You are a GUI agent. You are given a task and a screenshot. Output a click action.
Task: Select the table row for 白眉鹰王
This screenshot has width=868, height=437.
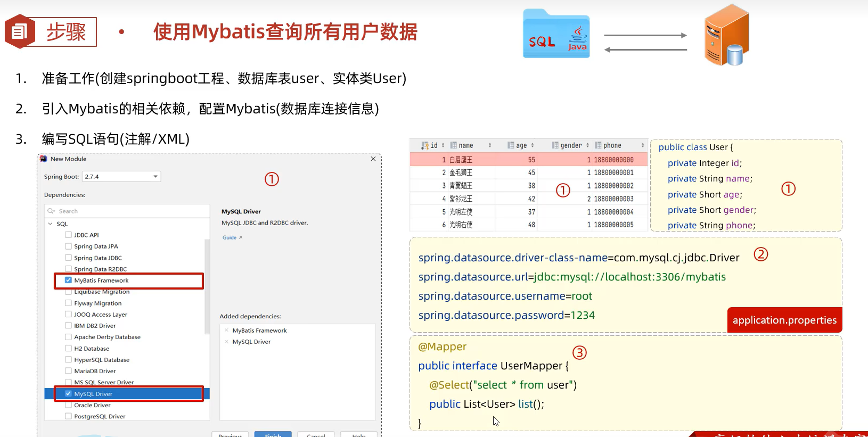point(529,160)
